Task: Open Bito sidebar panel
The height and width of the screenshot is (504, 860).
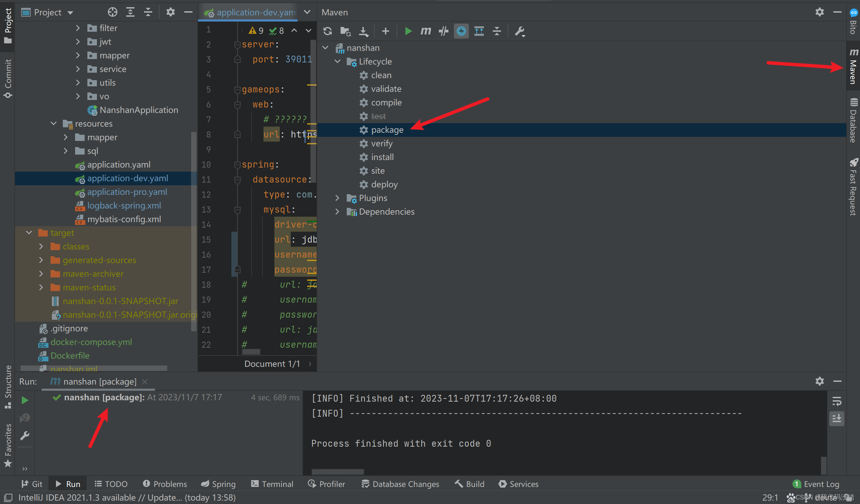Action: coord(853,21)
